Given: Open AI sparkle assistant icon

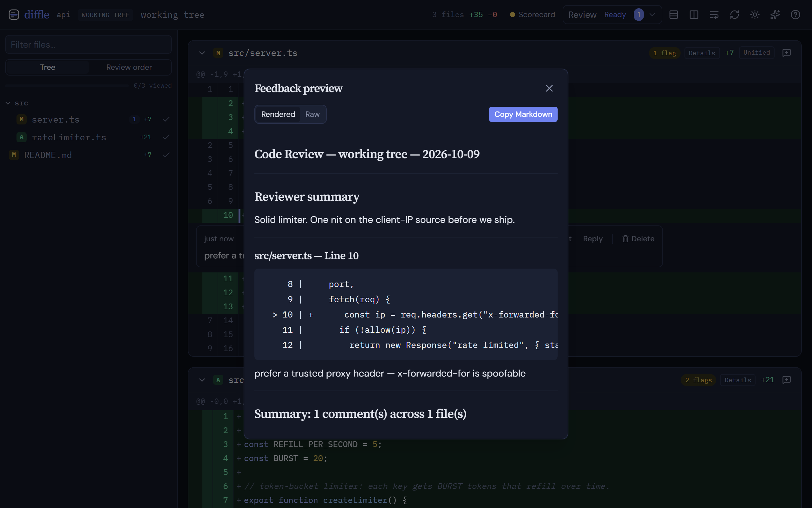Looking at the screenshot, I should point(775,15).
